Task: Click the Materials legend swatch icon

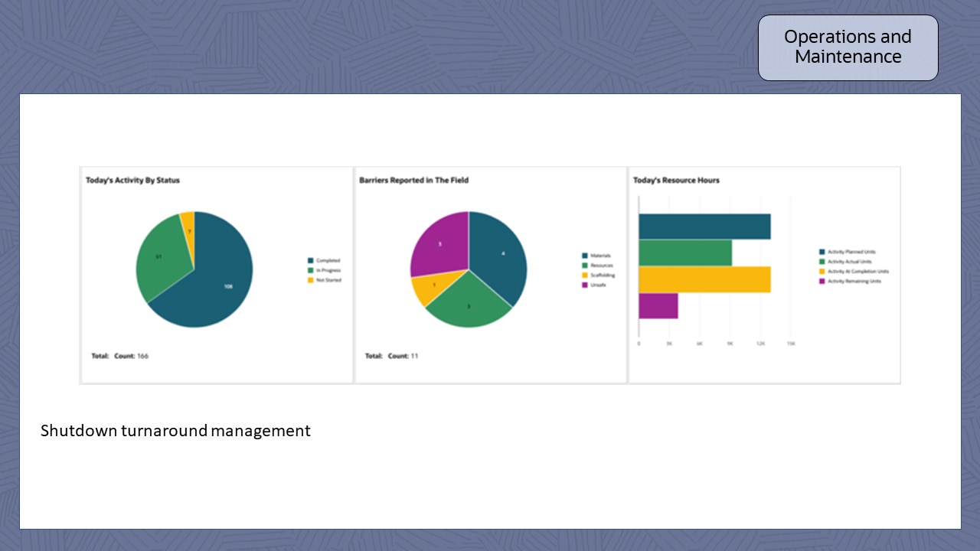Action: [585, 256]
